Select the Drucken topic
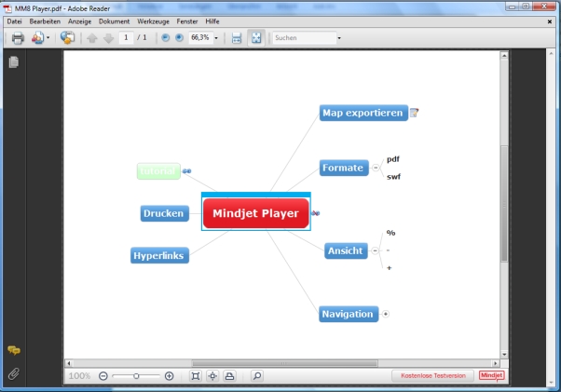This screenshot has height=392, width=561. point(165,213)
